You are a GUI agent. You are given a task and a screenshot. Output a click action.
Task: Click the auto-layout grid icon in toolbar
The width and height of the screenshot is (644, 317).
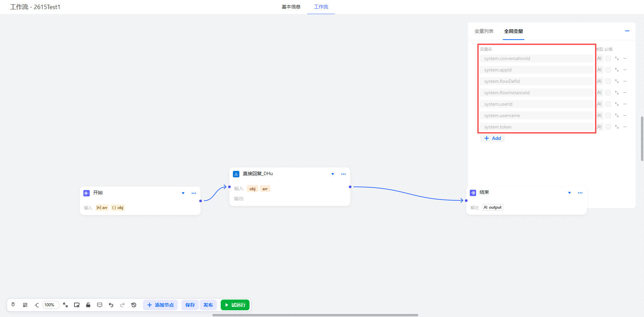point(25,305)
